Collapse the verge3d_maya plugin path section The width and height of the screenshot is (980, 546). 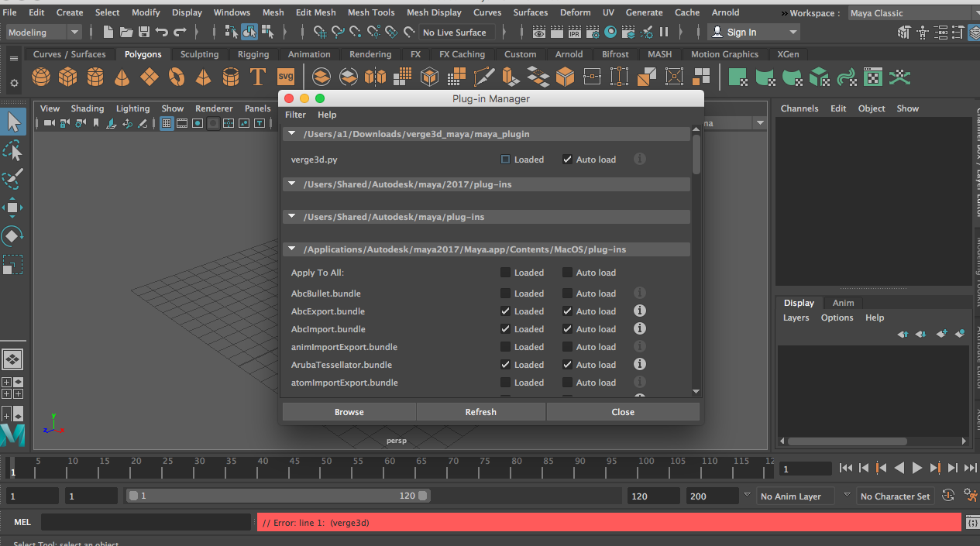[x=292, y=134]
